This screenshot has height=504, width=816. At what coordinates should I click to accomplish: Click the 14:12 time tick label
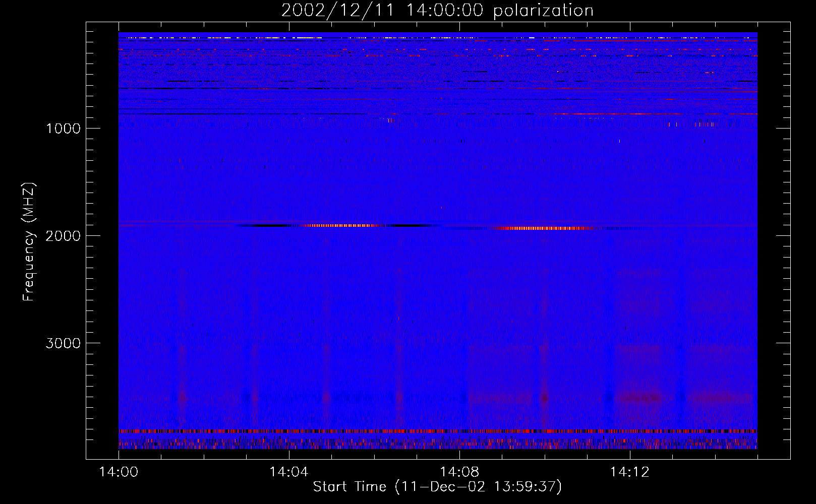630,472
